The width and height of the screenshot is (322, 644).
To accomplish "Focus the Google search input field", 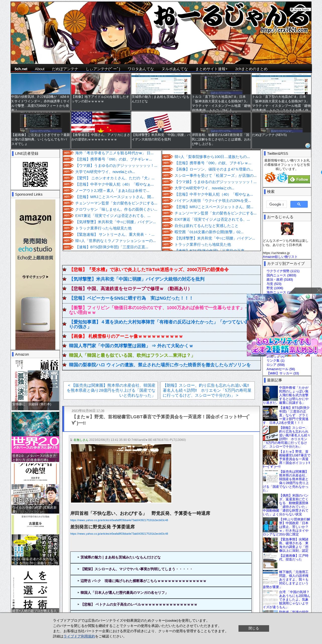I will click(276, 204).
